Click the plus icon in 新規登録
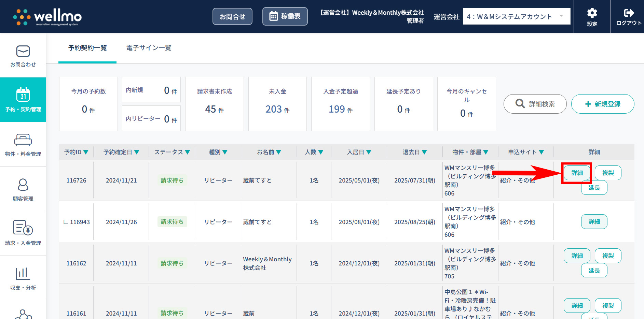 [x=588, y=104]
